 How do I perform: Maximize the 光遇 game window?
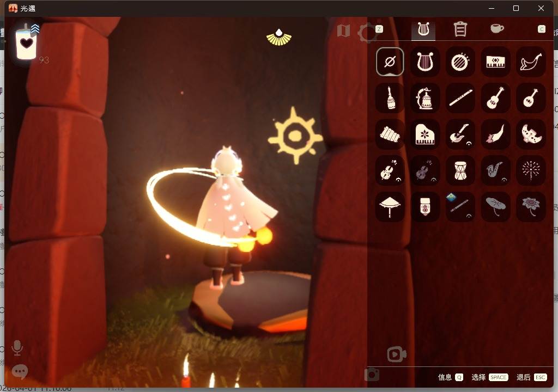click(x=516, y=8)
